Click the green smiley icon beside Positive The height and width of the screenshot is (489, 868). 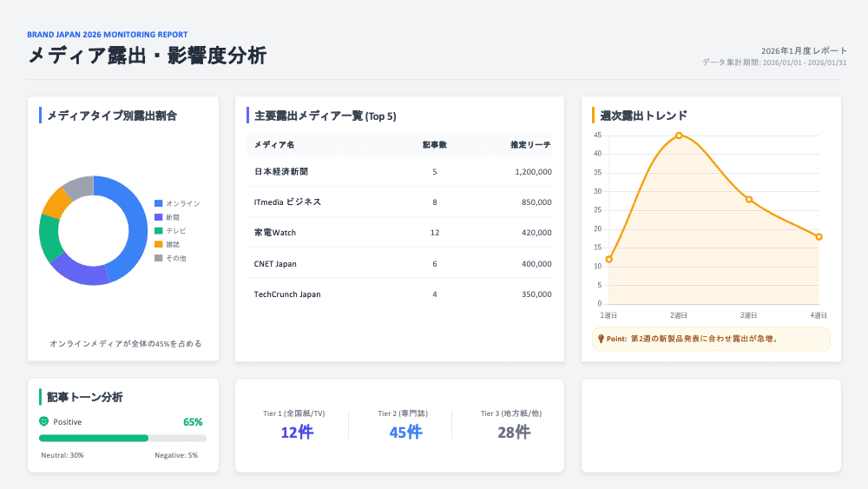pos(44,421)
